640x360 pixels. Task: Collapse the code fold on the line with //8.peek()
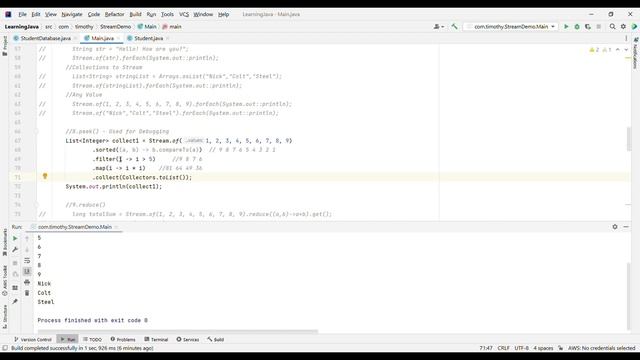point(36,131)
